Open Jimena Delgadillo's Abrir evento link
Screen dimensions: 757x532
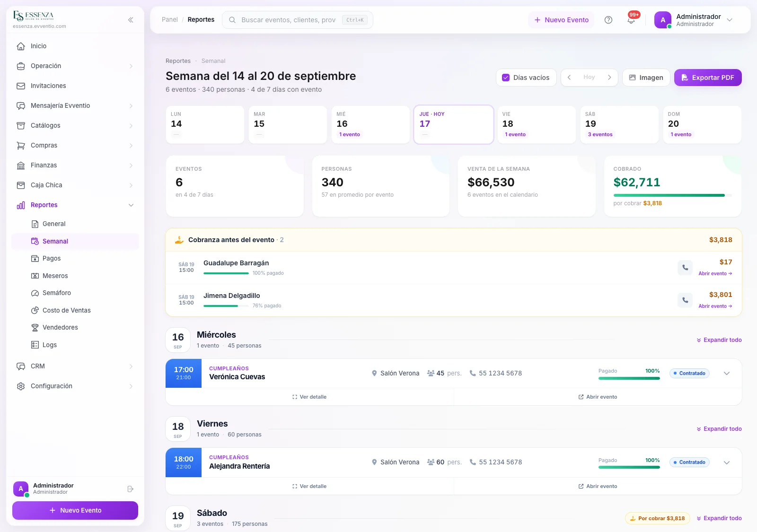pos(715,306)
